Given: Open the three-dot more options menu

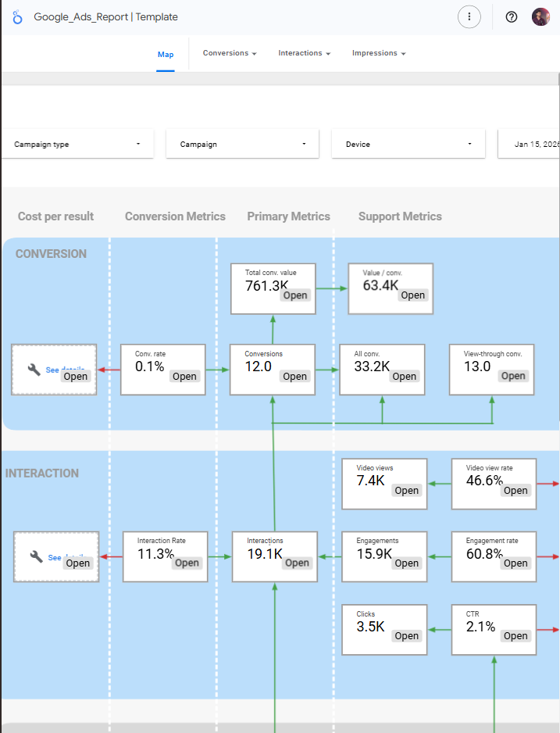Looking at the screenshot, I should (469, 16).
